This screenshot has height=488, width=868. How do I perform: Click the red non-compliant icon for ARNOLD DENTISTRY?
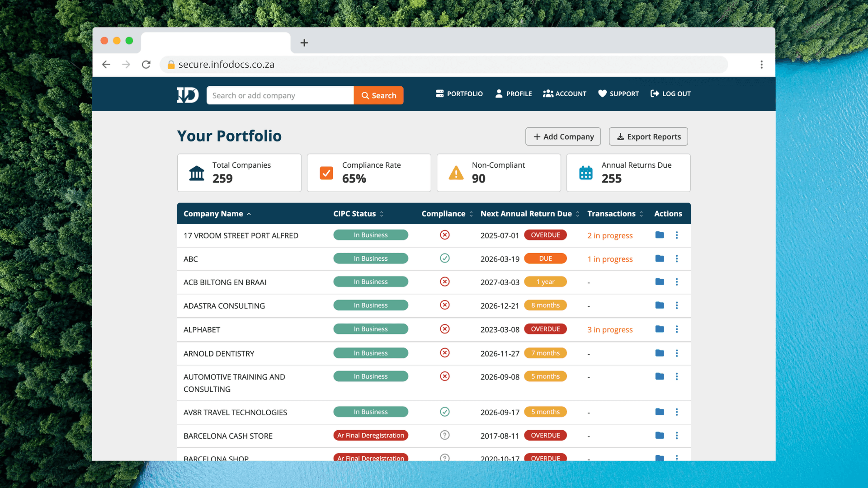[x=445, y=353]
